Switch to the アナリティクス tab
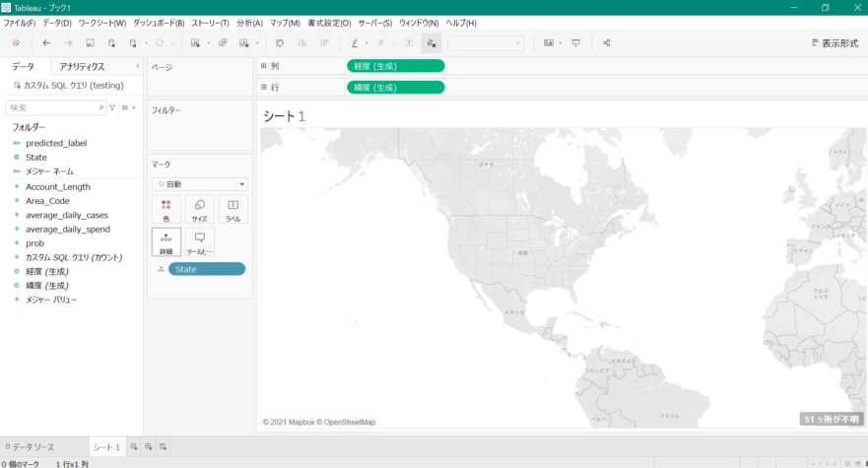 (82, 66)
